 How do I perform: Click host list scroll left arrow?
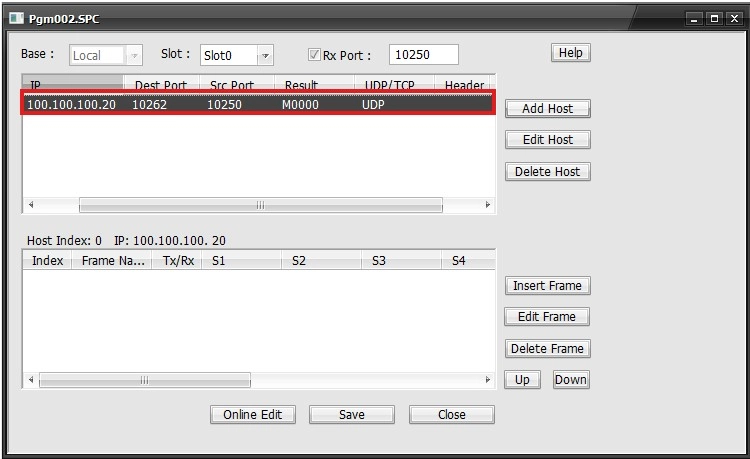click(31, 205)
